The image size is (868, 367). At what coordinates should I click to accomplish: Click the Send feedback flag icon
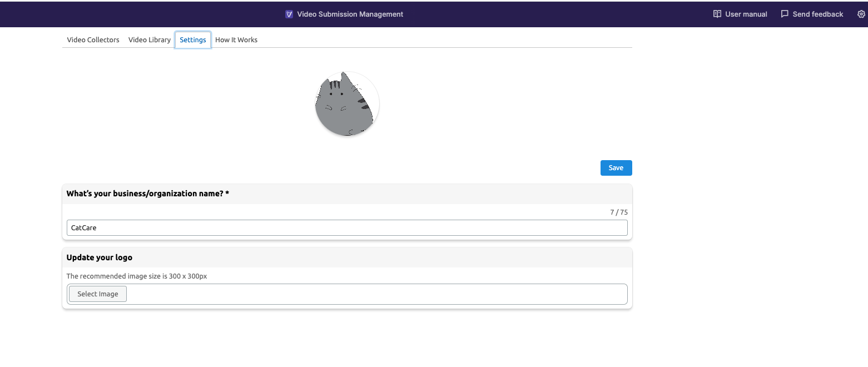coord(785,14)
